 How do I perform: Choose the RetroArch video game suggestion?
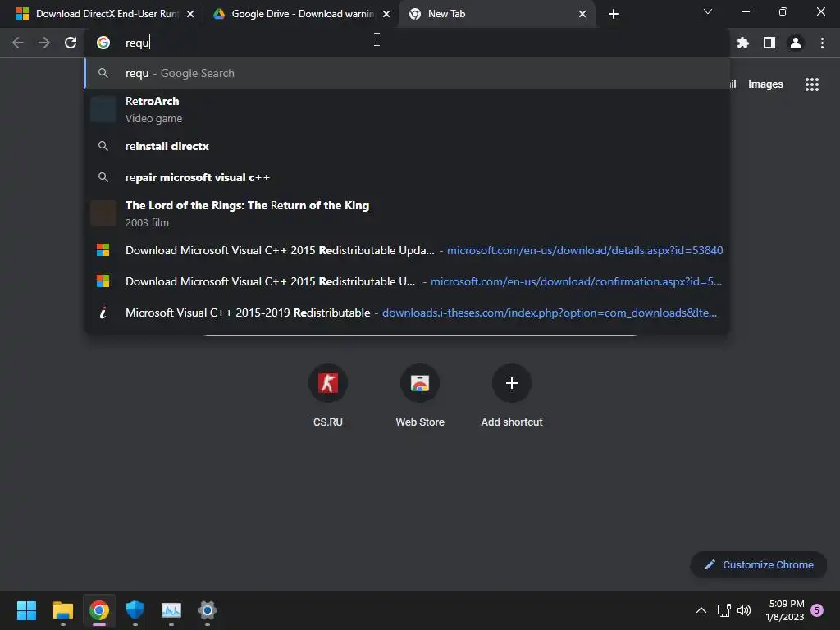click(407, 109)
